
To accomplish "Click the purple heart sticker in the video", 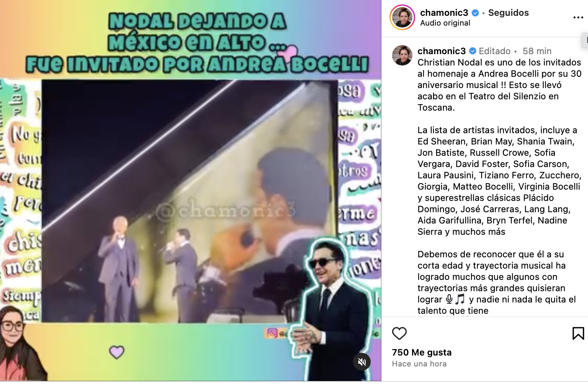I will coord(117,352).
